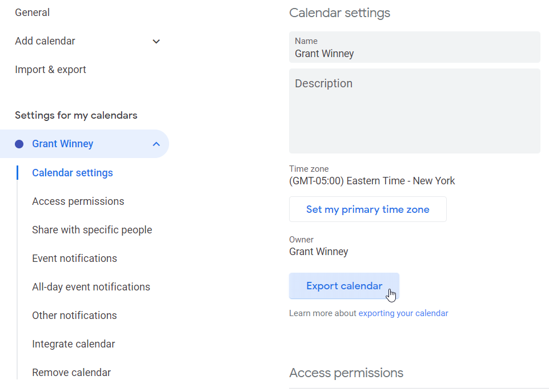This screenshot has height=392, width=549.
Task: Collapse Grant Winney calendar chevron
Action: [156, 144]
